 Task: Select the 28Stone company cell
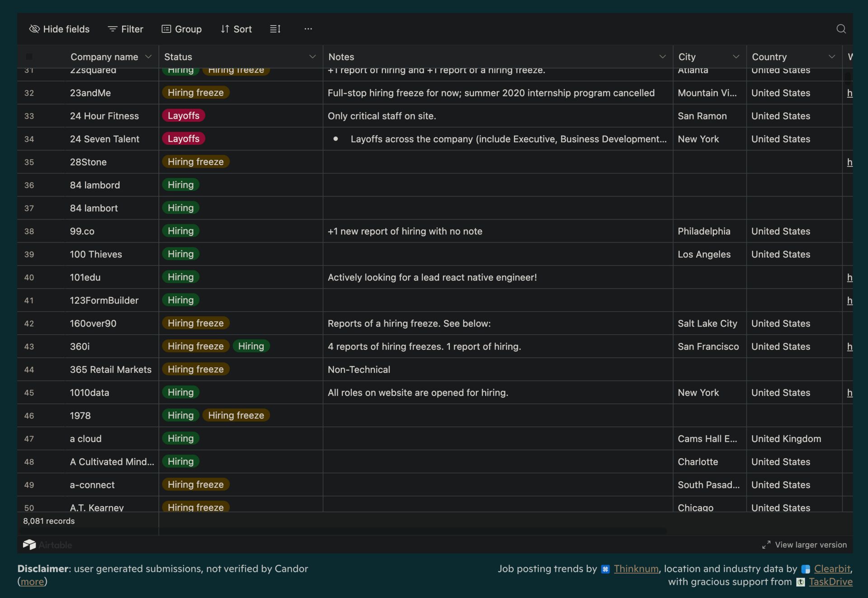tap(111, 162)
